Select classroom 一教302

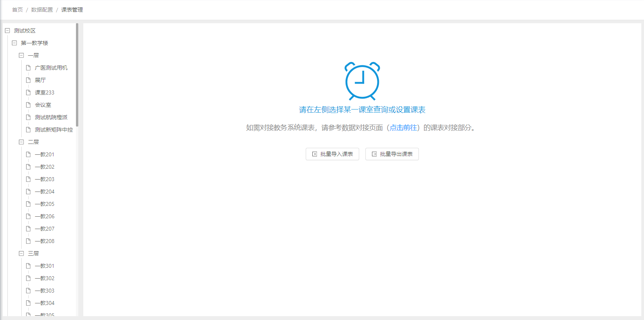pos(45,278)
